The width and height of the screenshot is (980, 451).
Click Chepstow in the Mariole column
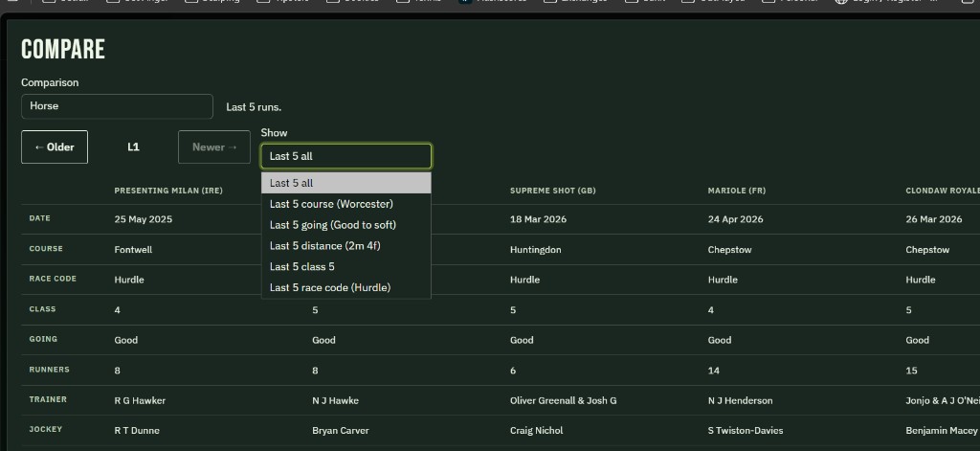coord(729,250)
